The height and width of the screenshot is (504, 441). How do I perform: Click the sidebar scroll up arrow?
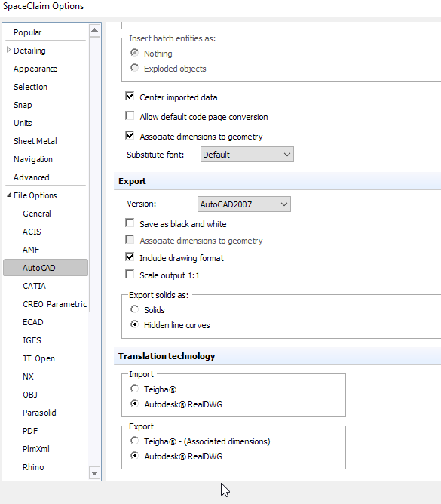tap(94, 30)
